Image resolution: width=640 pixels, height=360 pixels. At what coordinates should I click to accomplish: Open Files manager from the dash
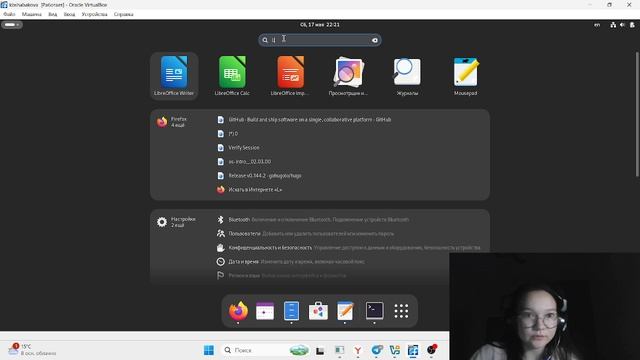(291, 311)
